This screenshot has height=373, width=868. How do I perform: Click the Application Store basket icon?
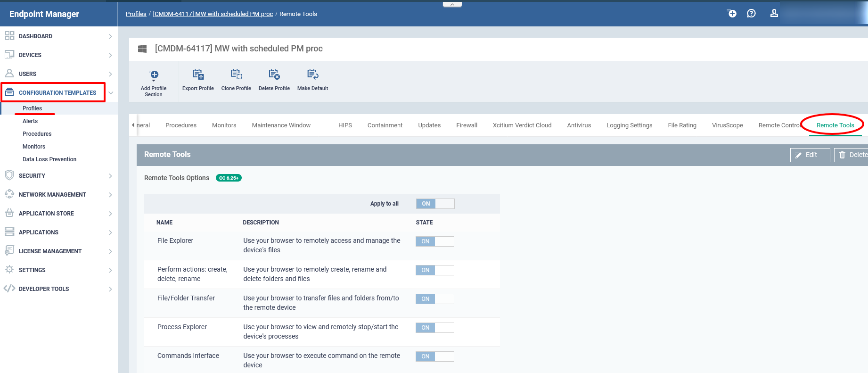(9, 213)
